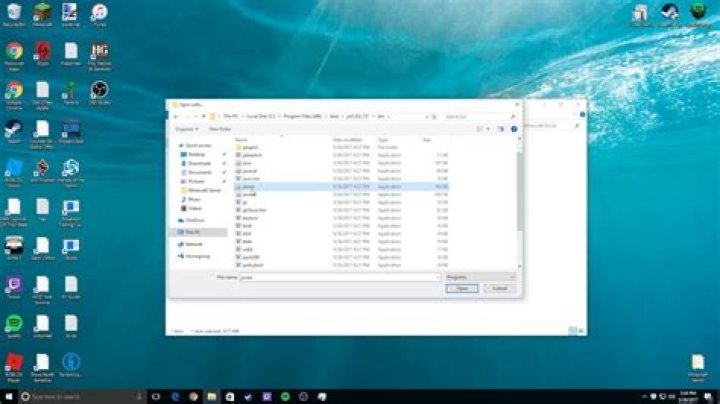Click the Spotify icon in the taskbar
The image size is (720, 404).
coord(285,396)
